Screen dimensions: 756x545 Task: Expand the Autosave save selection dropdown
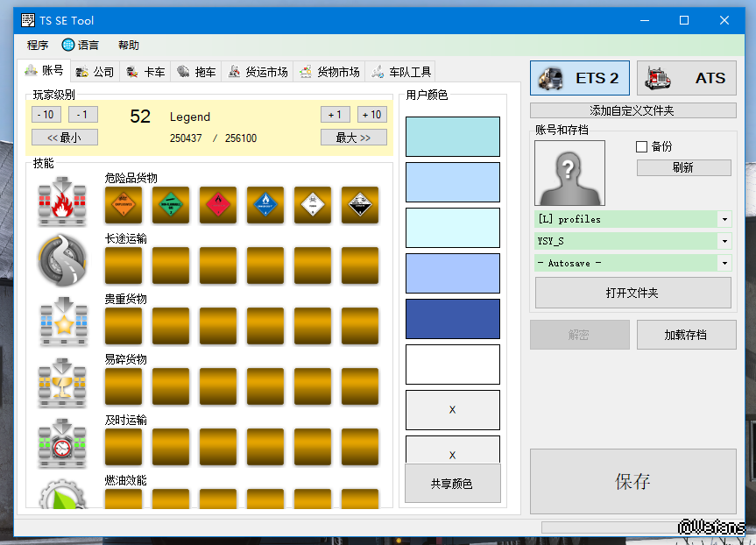point(724,263)
